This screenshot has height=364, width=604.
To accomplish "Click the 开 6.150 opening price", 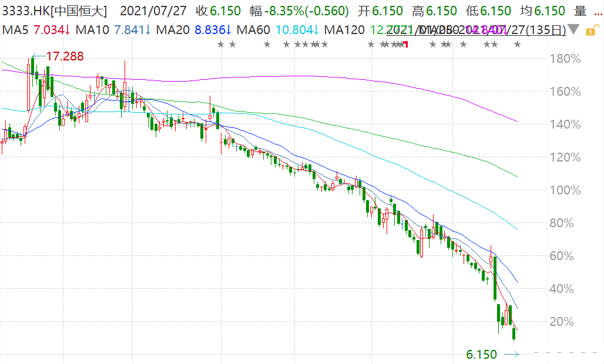I will pyautogui.click(x=380, y=11).
